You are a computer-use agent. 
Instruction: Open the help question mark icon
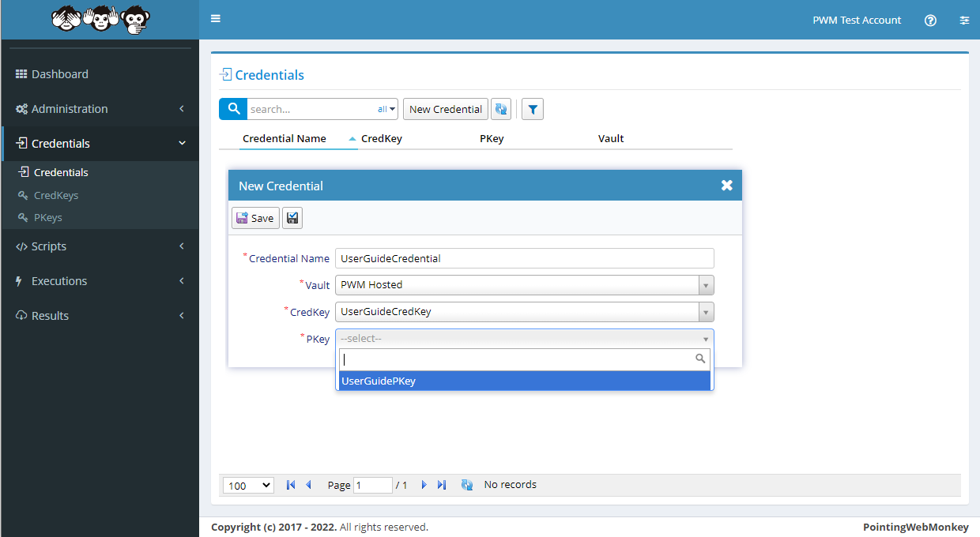pyautogui.click(x=930, y=21)
